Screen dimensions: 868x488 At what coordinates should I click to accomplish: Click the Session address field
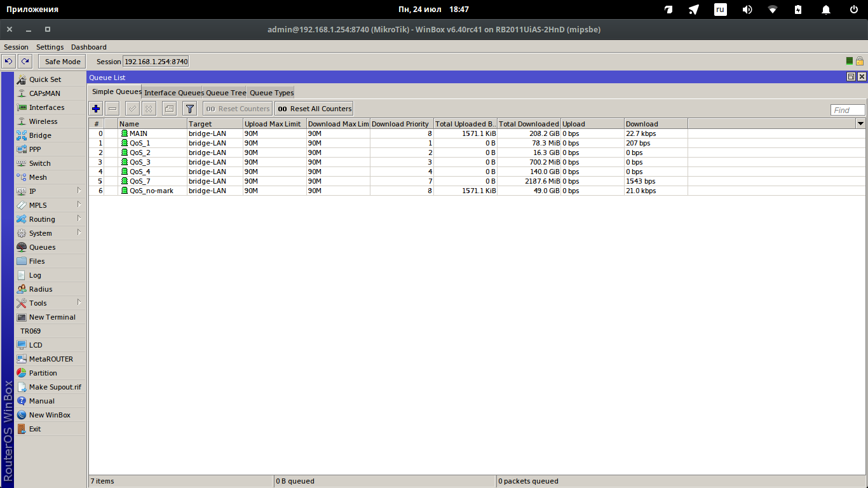(156, 62)
